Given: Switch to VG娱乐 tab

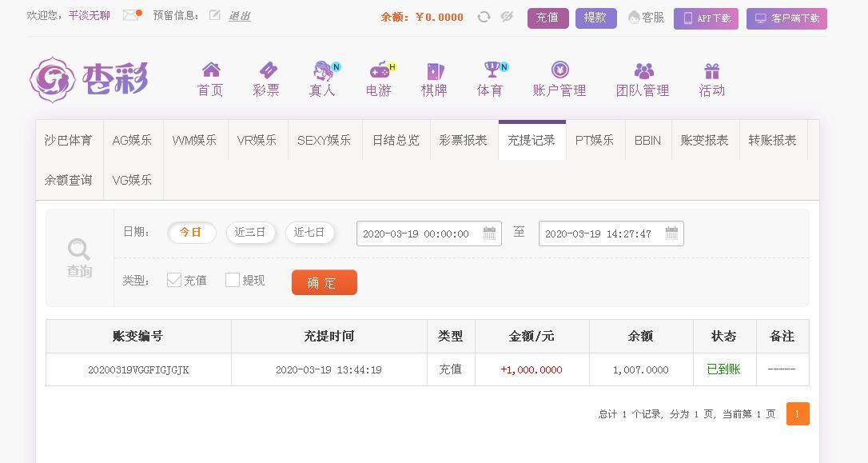Looking at the screenshot, I should 133,180.
